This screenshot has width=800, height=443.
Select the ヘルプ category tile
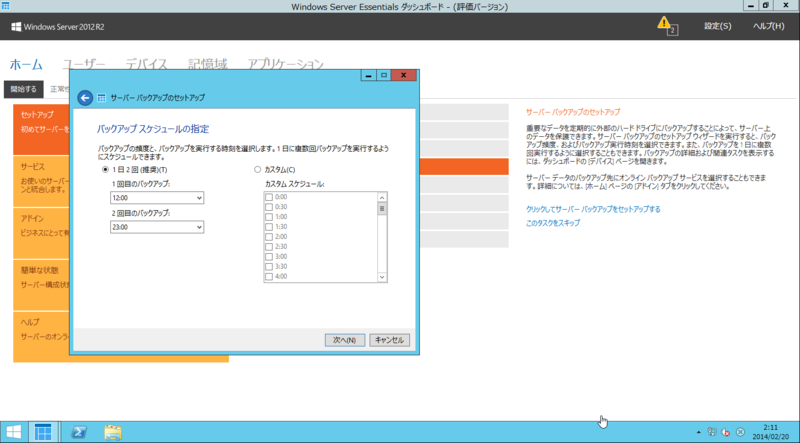(x=41, y=337)
